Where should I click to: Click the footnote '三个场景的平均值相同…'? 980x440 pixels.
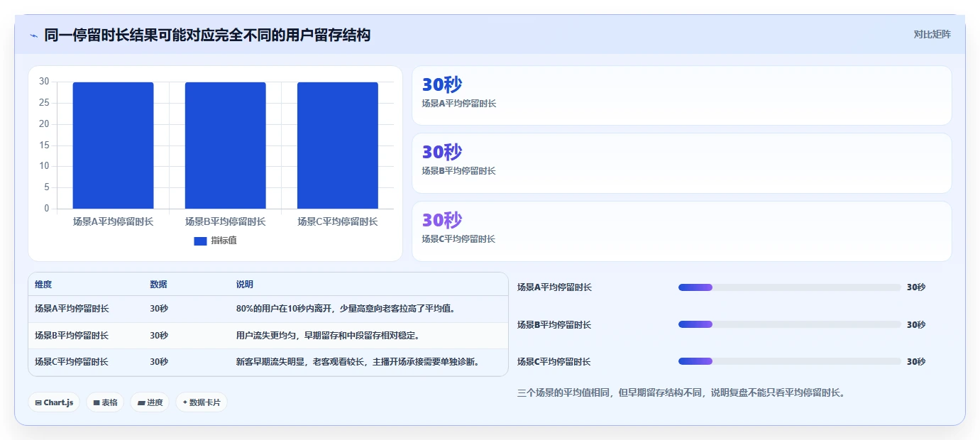coord(681,392)
